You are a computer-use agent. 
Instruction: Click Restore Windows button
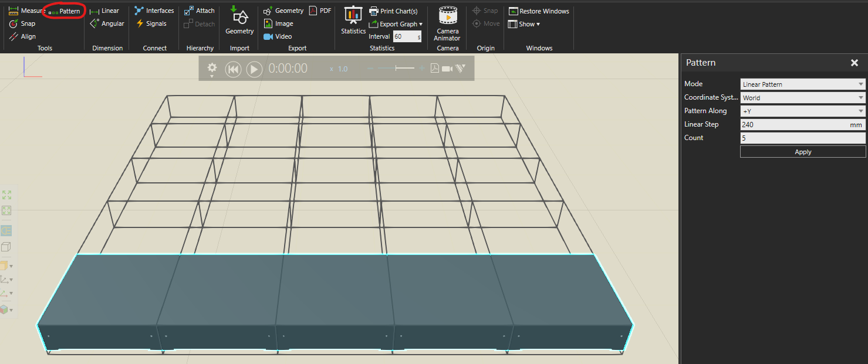coord(538,11)
